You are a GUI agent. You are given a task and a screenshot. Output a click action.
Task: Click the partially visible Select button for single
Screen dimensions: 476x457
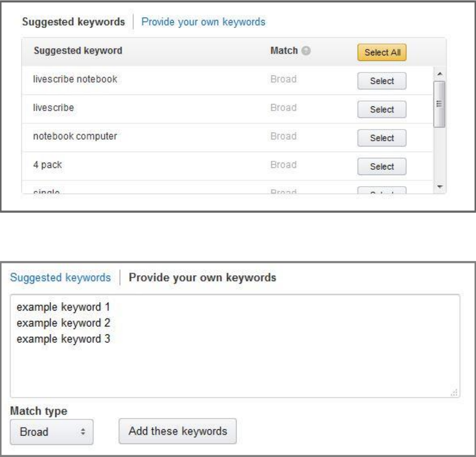coord(382,190)
